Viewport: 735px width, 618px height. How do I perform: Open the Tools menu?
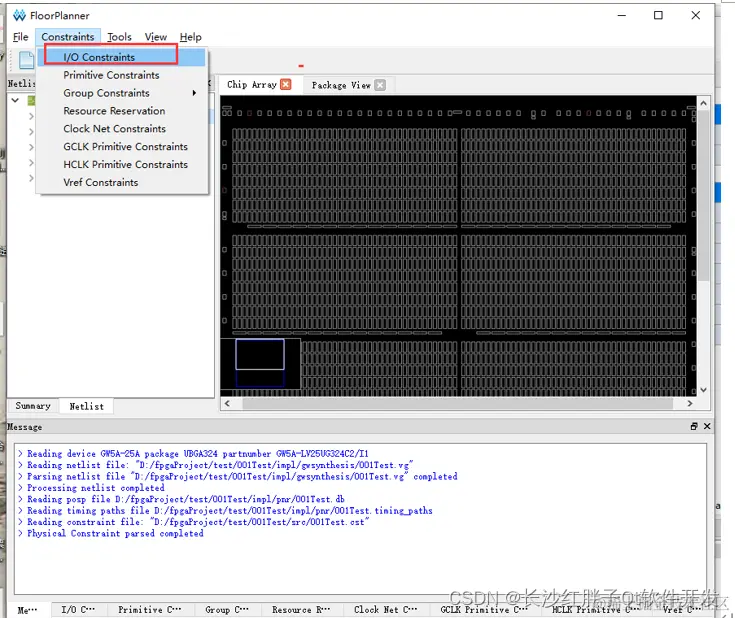[x=119, y=37]
